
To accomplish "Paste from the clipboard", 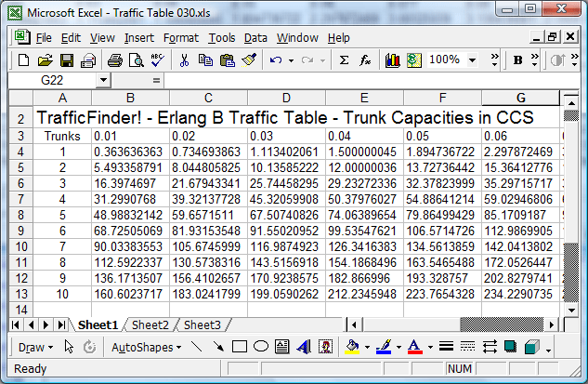I will coord(228,60).
